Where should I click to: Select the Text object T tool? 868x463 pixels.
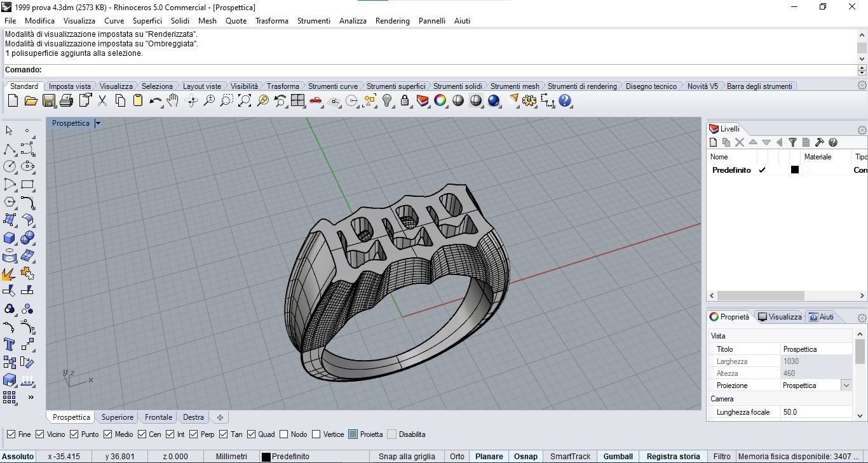[9, 344]
